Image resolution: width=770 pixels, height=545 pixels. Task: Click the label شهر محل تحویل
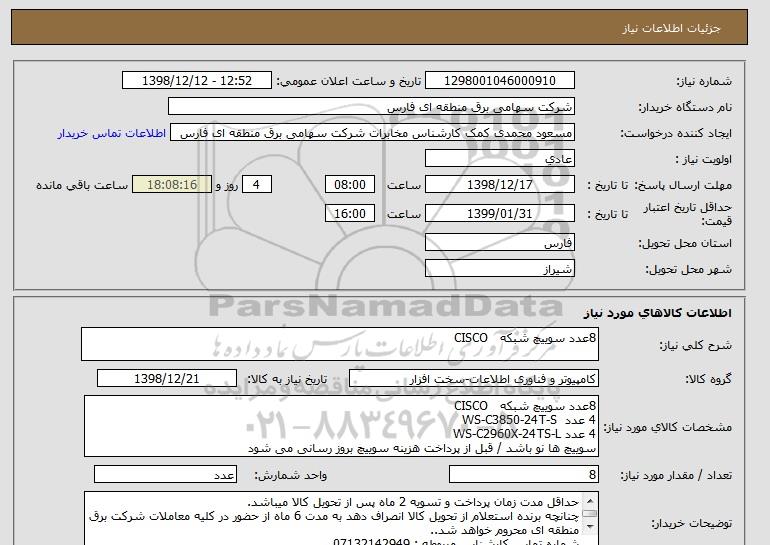coord(688,270)
